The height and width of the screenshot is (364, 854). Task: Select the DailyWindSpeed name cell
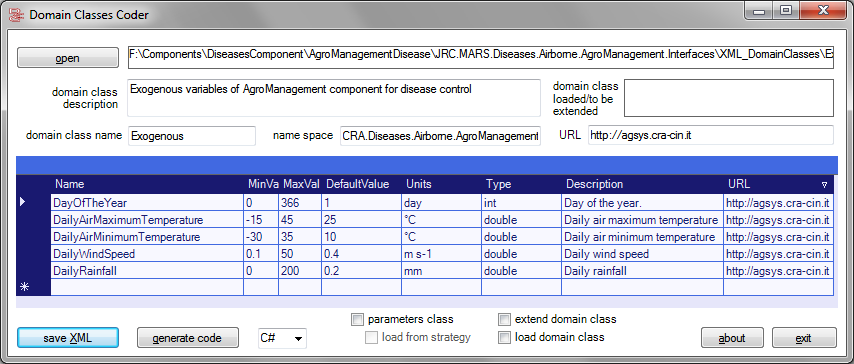point(147,254)
